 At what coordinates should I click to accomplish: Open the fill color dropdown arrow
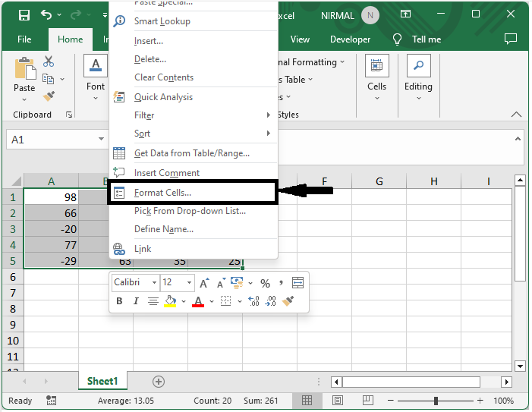tap(184, 301)
